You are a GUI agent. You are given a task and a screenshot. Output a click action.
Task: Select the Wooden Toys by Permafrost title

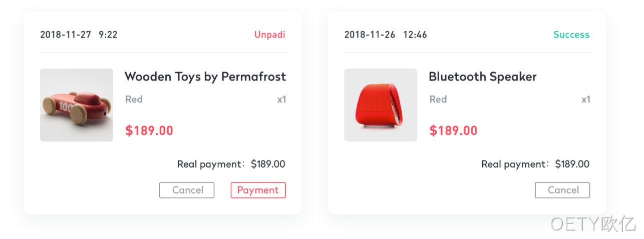pos(205,77)
